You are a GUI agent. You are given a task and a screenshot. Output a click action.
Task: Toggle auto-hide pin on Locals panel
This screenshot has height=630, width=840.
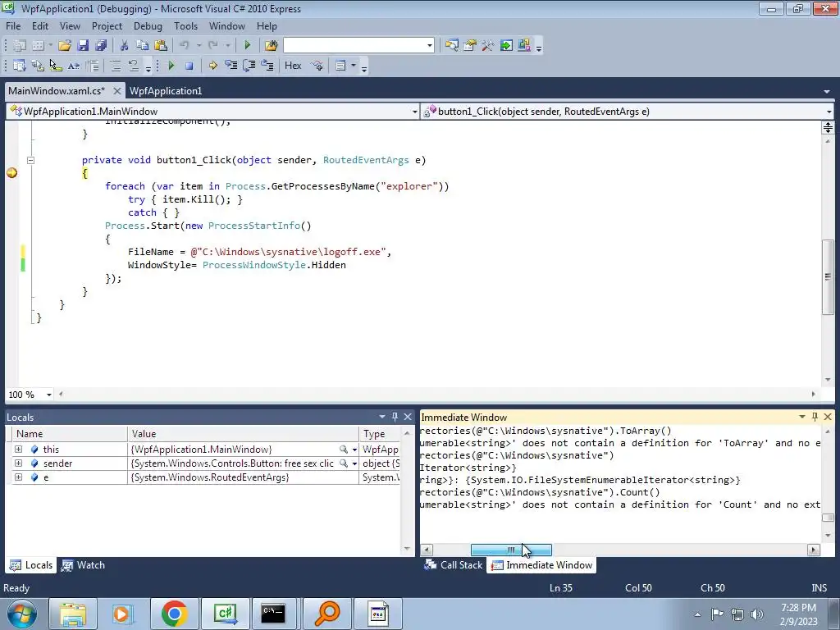click(395, 417)
